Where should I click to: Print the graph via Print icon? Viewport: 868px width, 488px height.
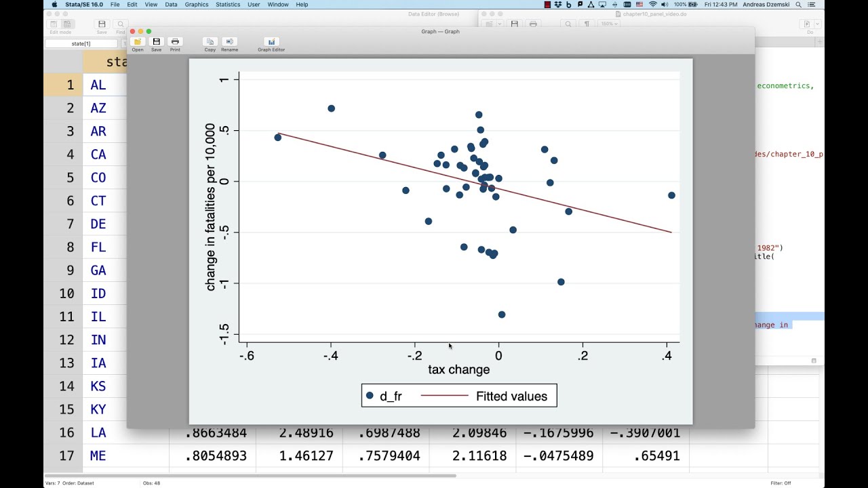tap(175, 42)
